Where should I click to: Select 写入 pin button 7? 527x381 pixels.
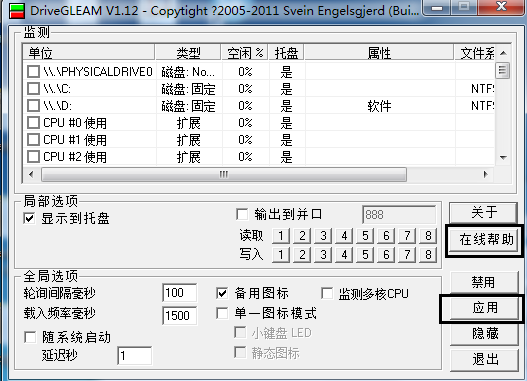coord(407,255)
